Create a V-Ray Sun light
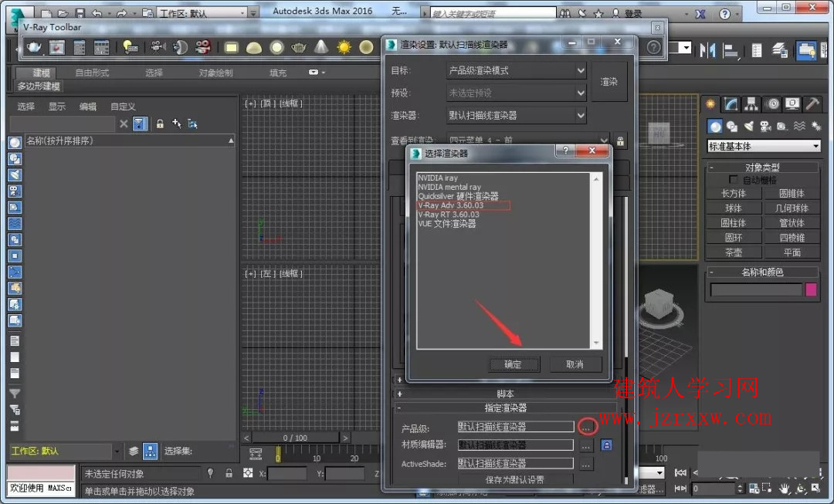Viewport: 834px width, 504px height. (x=344, y=48)
